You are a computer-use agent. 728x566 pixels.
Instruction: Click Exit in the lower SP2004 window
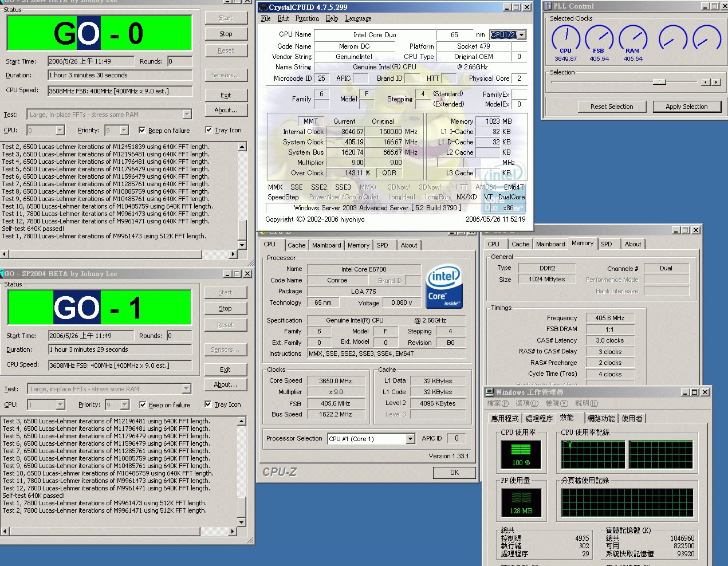pyautogui.click(x=225, y=370)
